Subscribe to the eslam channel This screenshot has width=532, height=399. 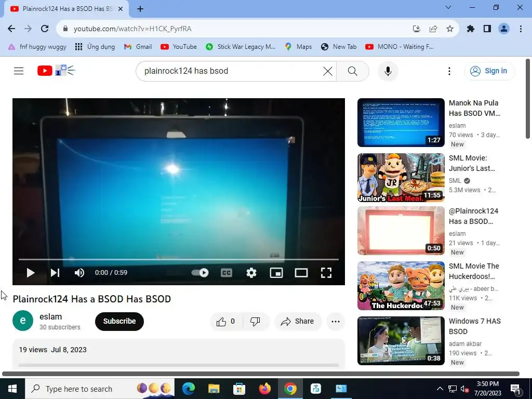pos(119,321)
